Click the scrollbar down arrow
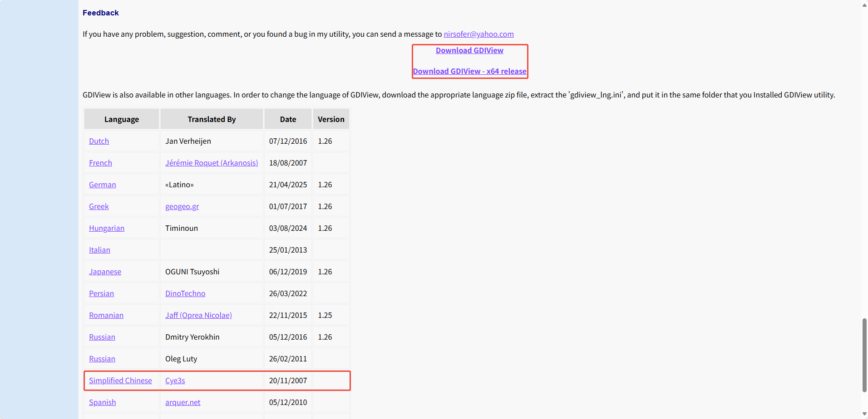This screenshot has width=868, height=419. pos(864,414)
